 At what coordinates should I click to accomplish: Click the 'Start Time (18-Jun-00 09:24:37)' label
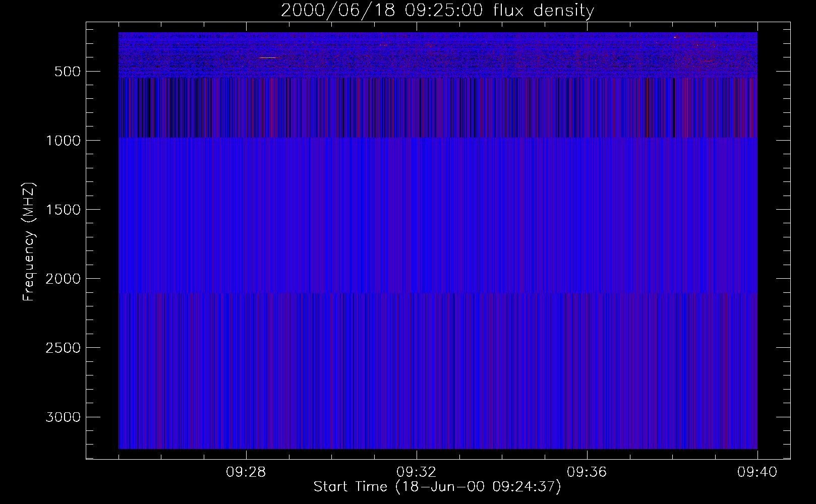pyautogui.click(x=437, y=487)
